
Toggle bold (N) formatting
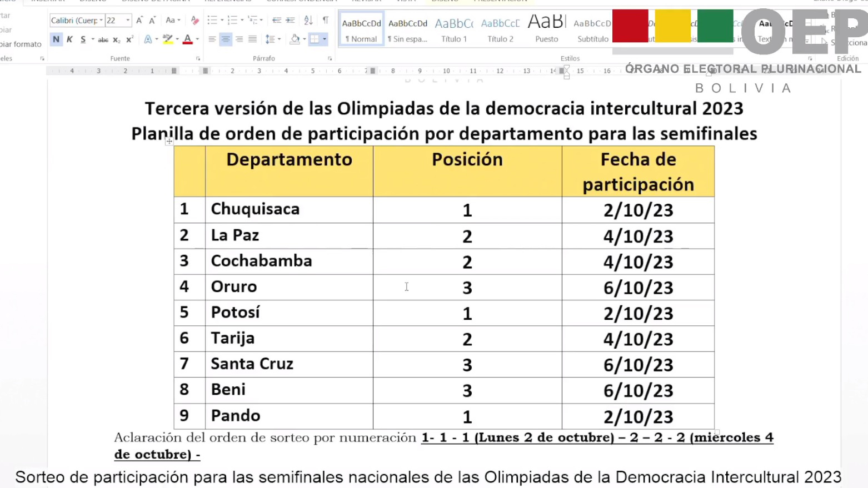click(x=56, y=39)
